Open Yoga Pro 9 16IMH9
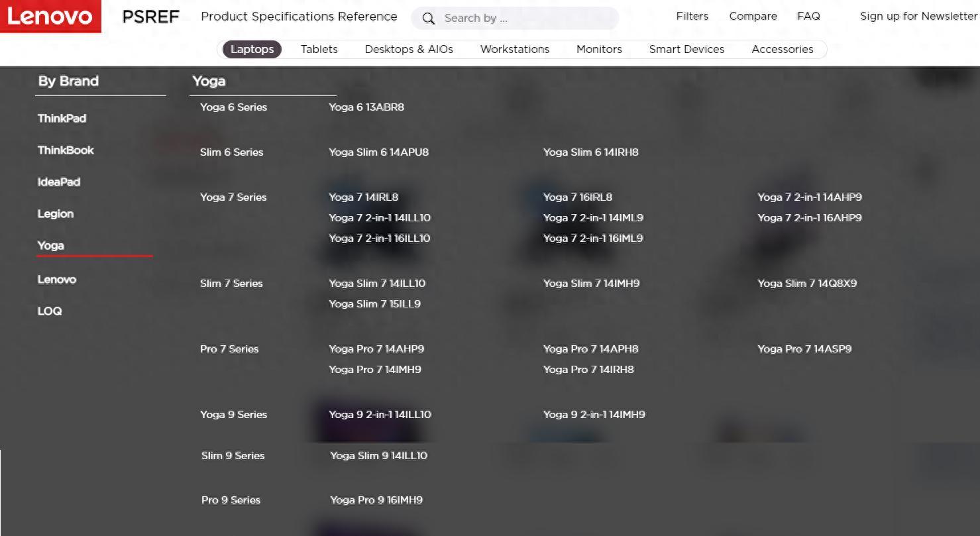980x536 pixels. (x=376, y=500)
